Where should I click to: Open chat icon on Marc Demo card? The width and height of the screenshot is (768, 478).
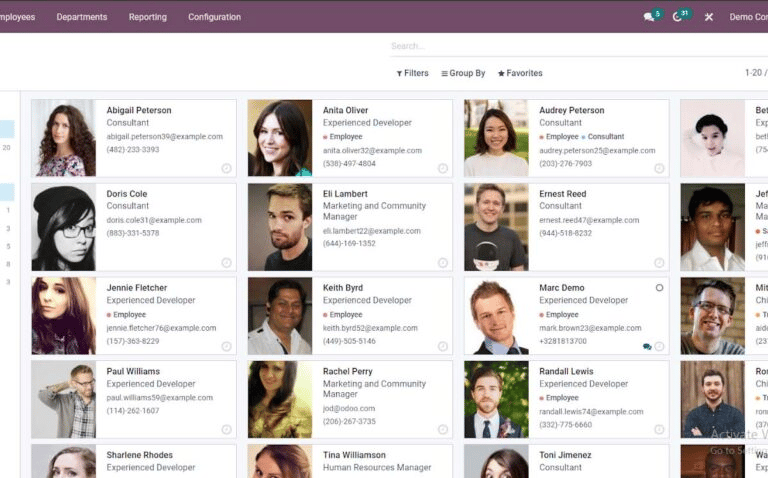pos(647,347)
